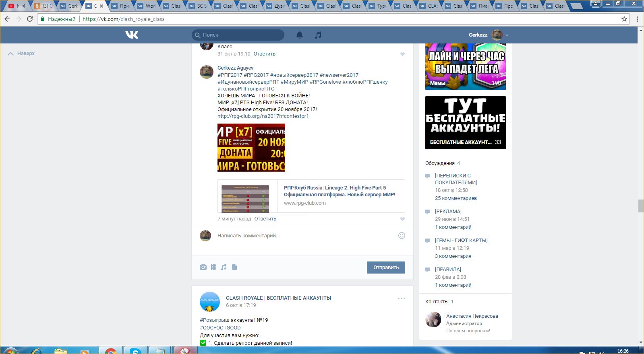Switch to the 'SC S' browser tab
The height and width of the screenshot is (354, 644).
(x=197, y=6)
